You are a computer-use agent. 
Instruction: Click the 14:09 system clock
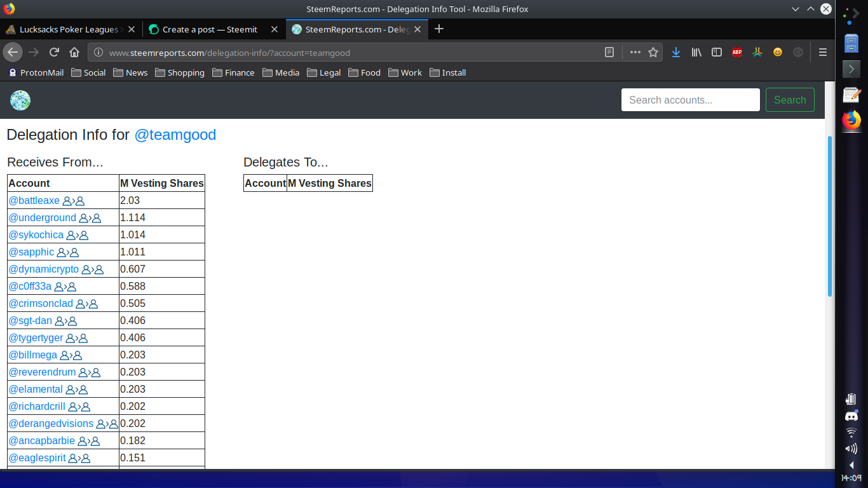851,478
